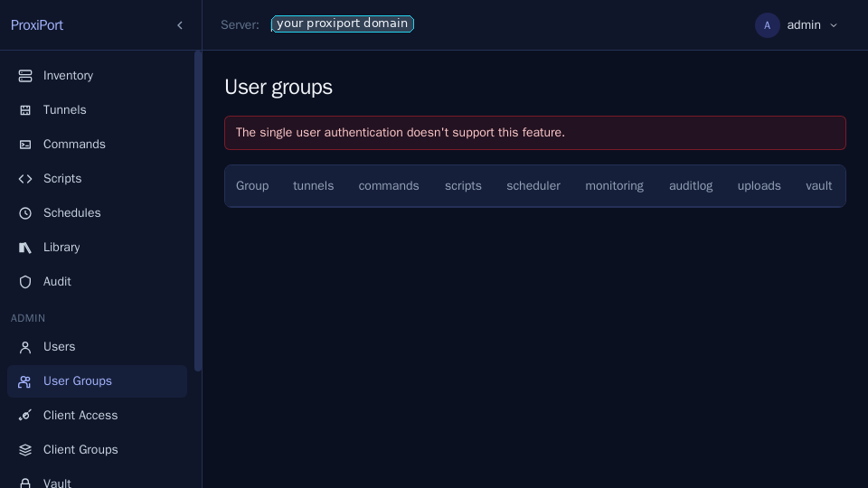Click the tunnels column header
The width and height of the screenshot is (868, 488).
[x=314, y=186]
